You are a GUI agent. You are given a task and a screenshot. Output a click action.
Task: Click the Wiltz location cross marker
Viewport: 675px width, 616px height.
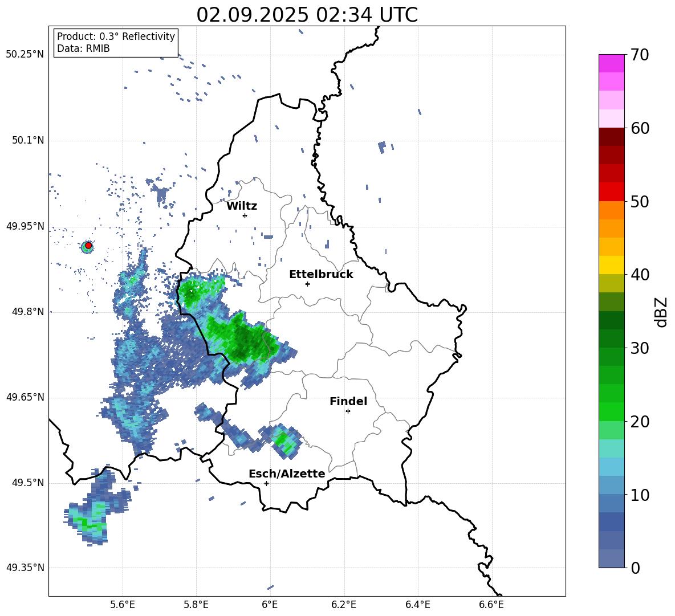pos(245,215)
